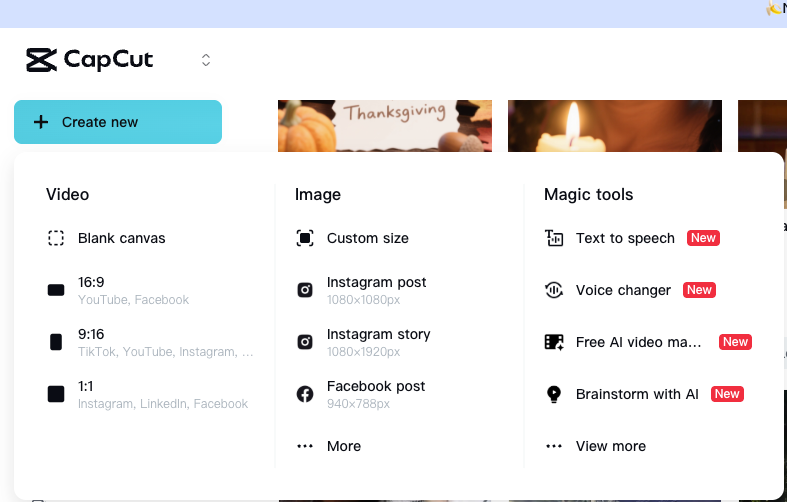Open the candle template thumbnail
Screen dimensions: 787x502
(614, 125)
